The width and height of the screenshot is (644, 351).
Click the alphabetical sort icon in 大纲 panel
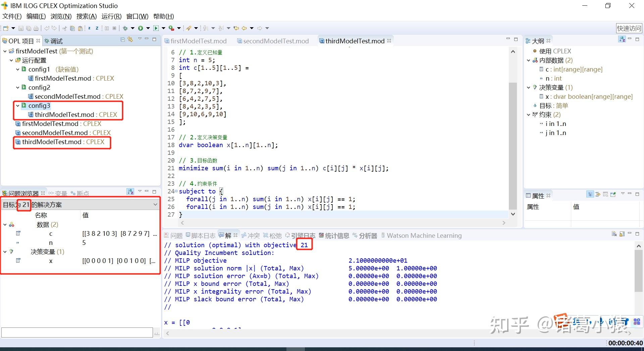tap(621, 39)
